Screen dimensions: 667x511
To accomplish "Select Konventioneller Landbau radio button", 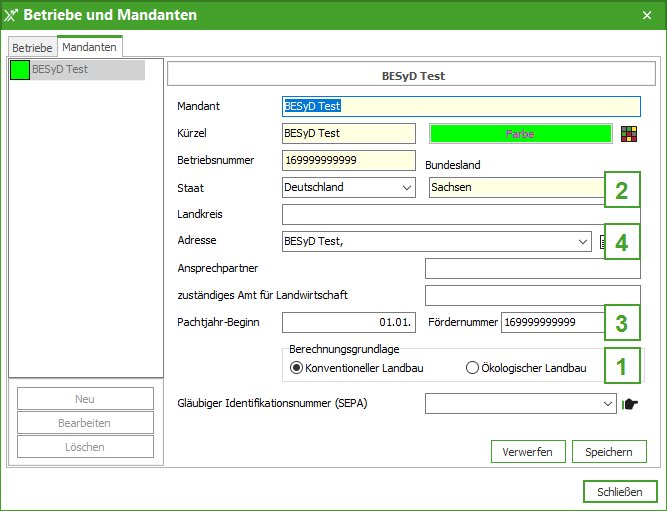I will tap(296, 368).
